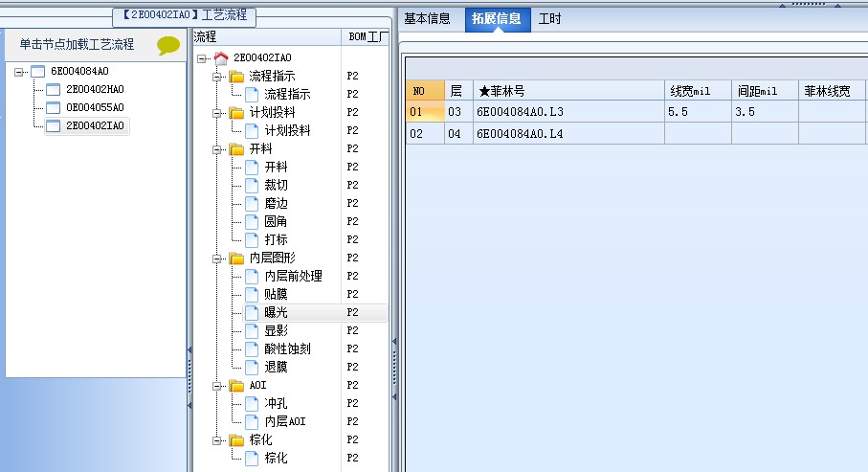Click the node icon for 6E004084A0
Image resolution: width=868 pixels, height=472 pixels.
tap(37, 72)
